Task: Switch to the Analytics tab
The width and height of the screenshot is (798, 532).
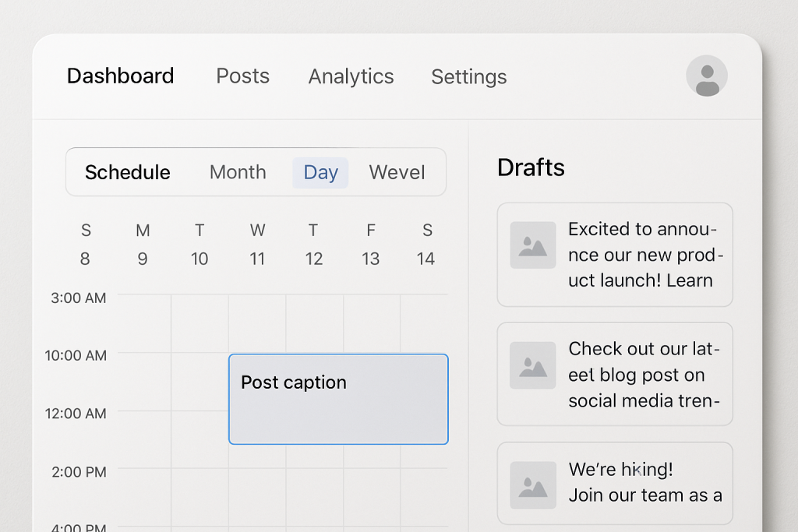Action: (351, 76)
